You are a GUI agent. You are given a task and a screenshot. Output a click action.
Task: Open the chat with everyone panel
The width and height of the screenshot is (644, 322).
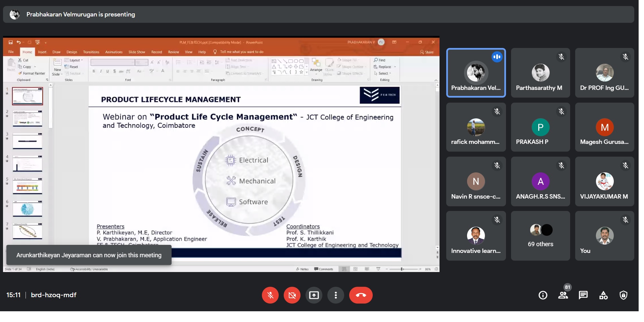point(583,295)
